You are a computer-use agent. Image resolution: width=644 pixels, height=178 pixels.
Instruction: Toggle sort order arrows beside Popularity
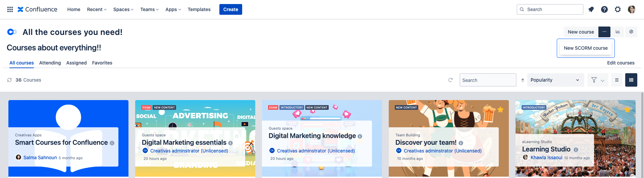(x=523, y=80)
